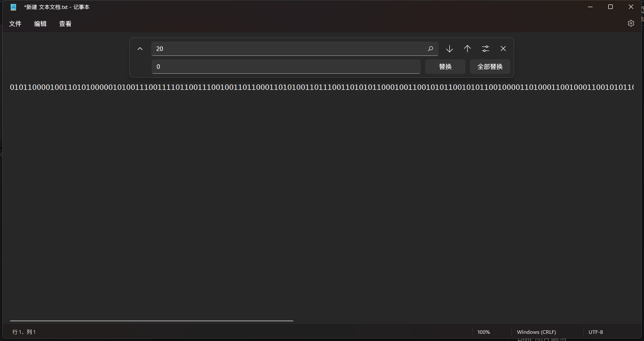Open the 文件 menu
This screenshot has height=341, width=644.
coord(15,24)
